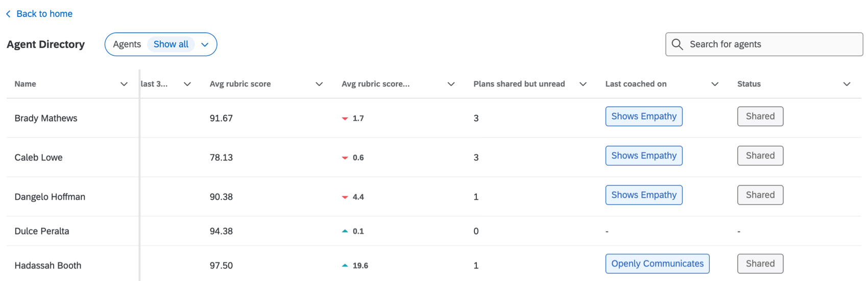The height and width of the screenshot is (281, 868).
Task: Select the Brady Mathews name cell
Action: coord(46,119)
